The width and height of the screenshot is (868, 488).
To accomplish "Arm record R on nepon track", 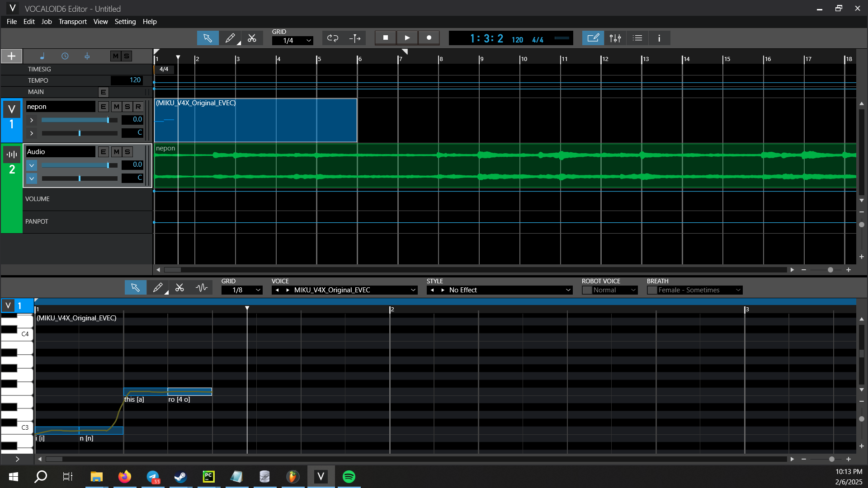I will click(138, 107).
